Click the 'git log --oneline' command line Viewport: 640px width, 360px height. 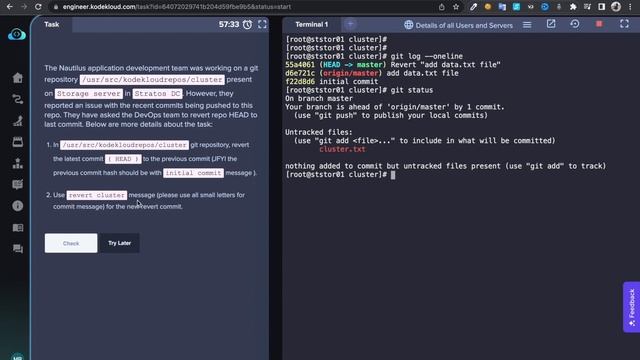tap(427, 56)
